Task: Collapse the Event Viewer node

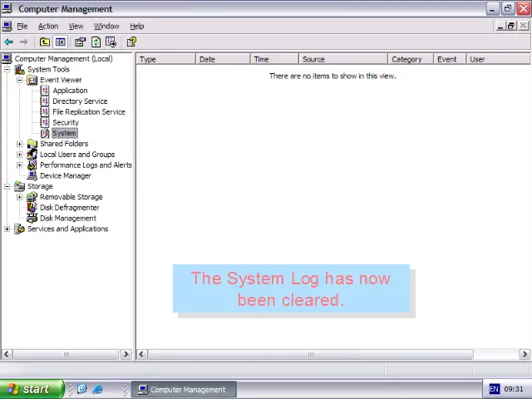Action: pyautogui.click(x=20, y=80)
